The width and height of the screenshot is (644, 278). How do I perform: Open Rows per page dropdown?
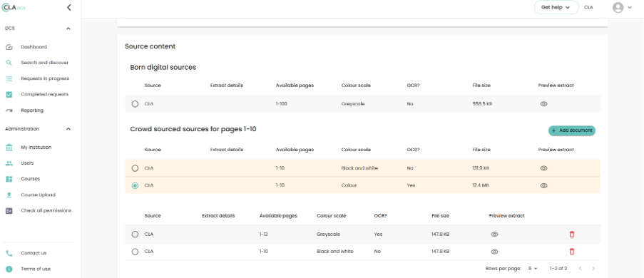532,269
